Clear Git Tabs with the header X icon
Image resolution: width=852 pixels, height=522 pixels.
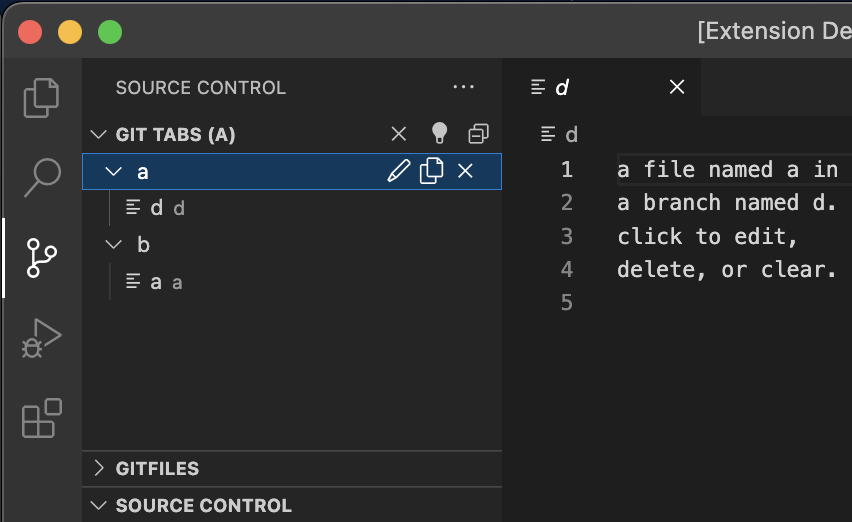[399, 134]
